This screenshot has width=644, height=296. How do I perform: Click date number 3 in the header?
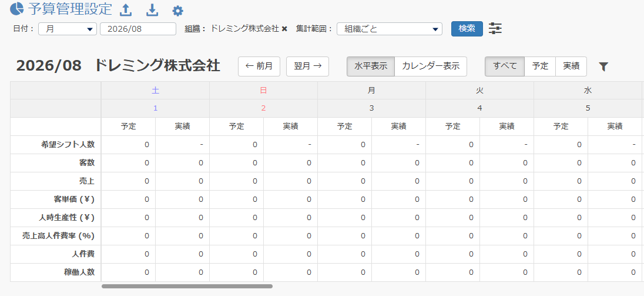click(371, 108)
